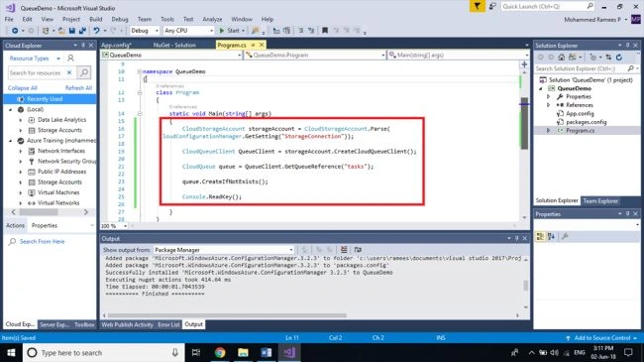Click the Start debugging button

point(232,31)
